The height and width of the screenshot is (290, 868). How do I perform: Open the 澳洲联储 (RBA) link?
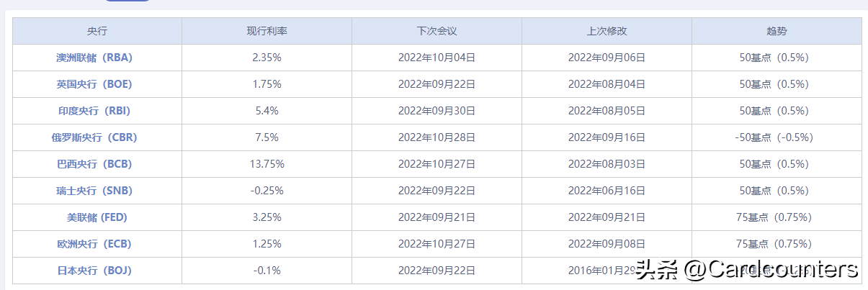[97, 58]
